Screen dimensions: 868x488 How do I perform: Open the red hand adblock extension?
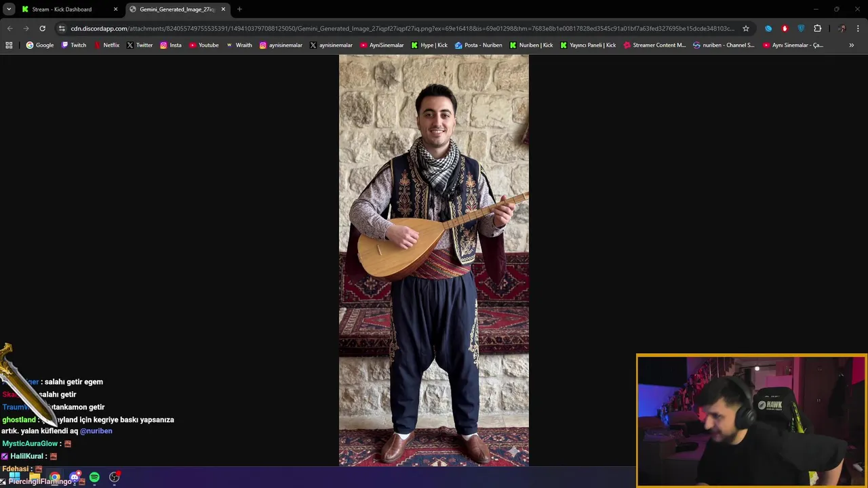(x=785, y=28)
